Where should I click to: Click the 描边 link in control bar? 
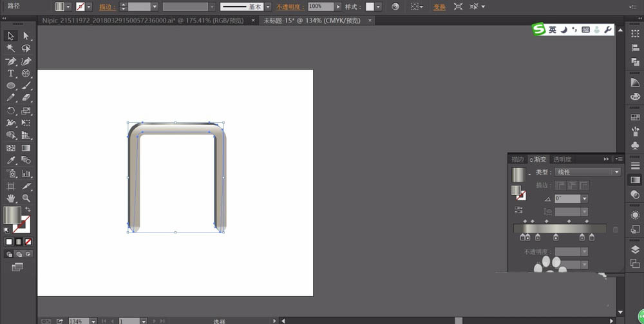[107, 7]
